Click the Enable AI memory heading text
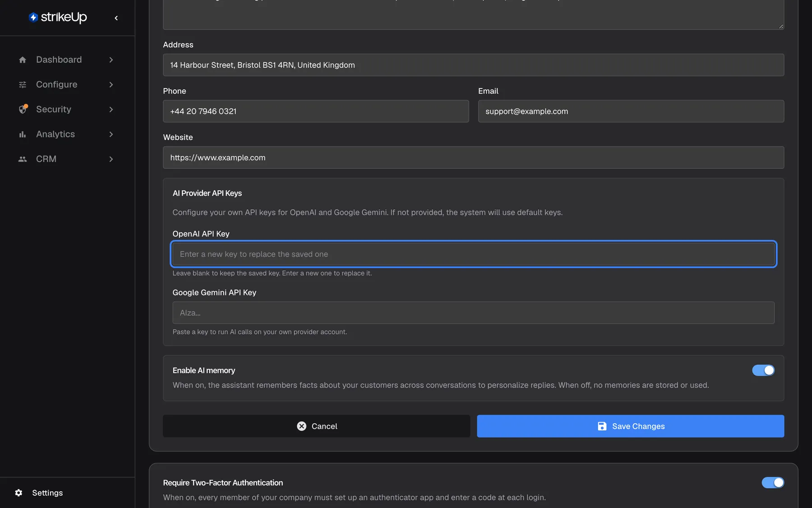 click(204, 370)
